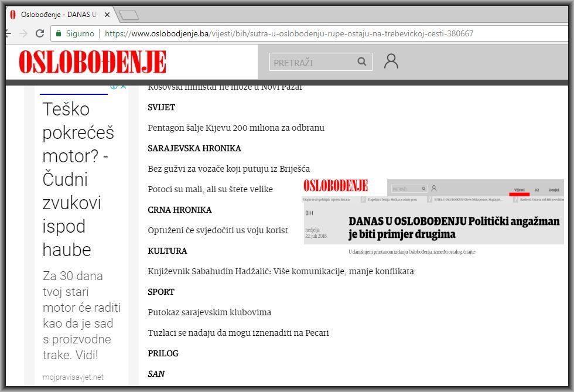Click 'U današnjem printanom izdanju Oslobođenja' text
The height and width of the screenshot is (392, 574).
pos(412,252)
